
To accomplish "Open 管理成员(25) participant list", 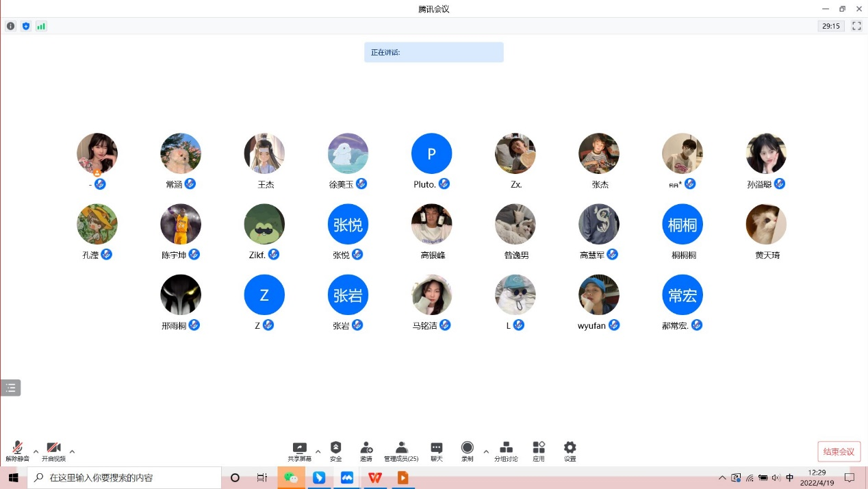I will [x=401, y=451].
